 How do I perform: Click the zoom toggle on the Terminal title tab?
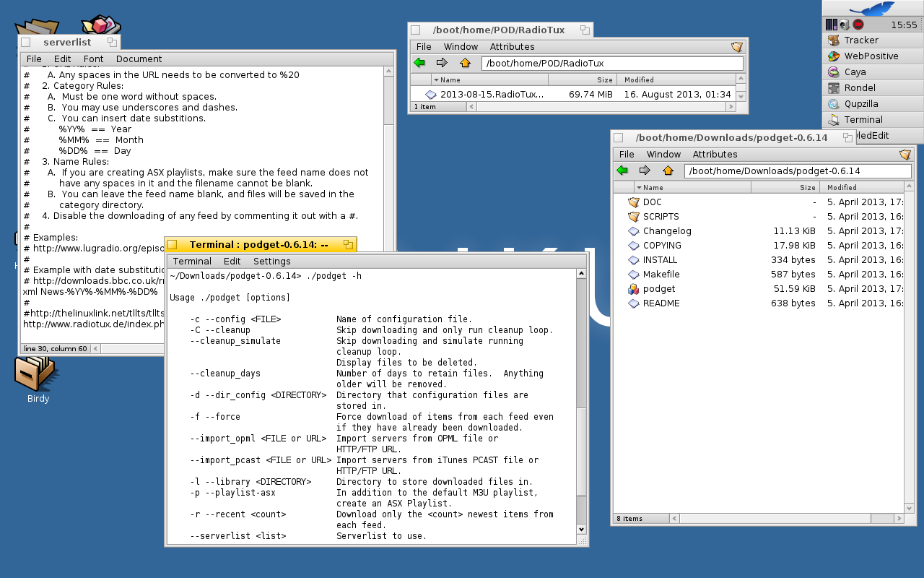pyautogui.click(x=347, y=245)
